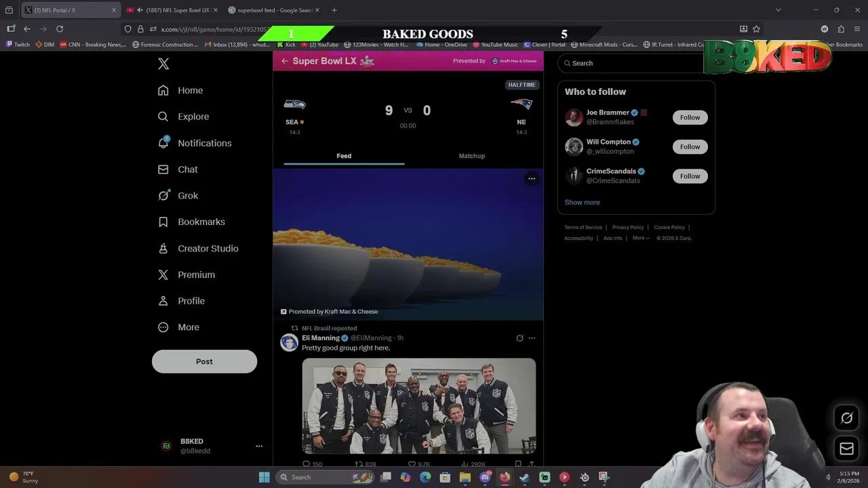Reload the page
Image resolution: width=868 pixels, height=488 pixels.
pos(60,29)
